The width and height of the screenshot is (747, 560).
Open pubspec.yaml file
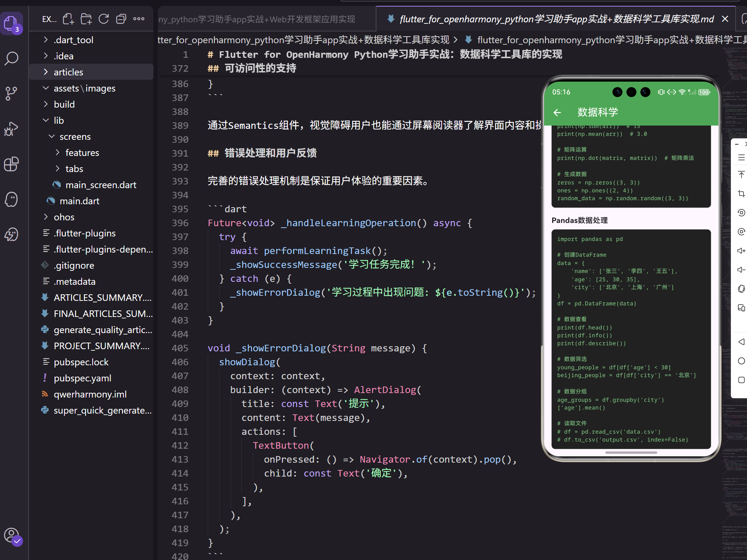[x=82, y=378]
